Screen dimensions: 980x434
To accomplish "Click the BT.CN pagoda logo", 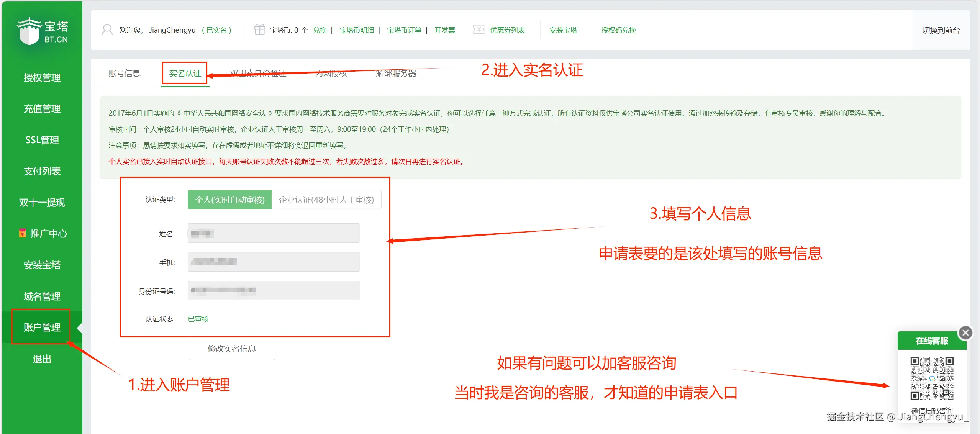I will (x=42, y=31).
